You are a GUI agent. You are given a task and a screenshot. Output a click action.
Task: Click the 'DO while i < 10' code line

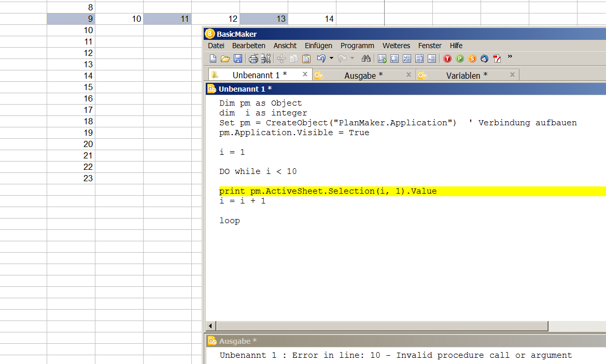pos(258,171)
